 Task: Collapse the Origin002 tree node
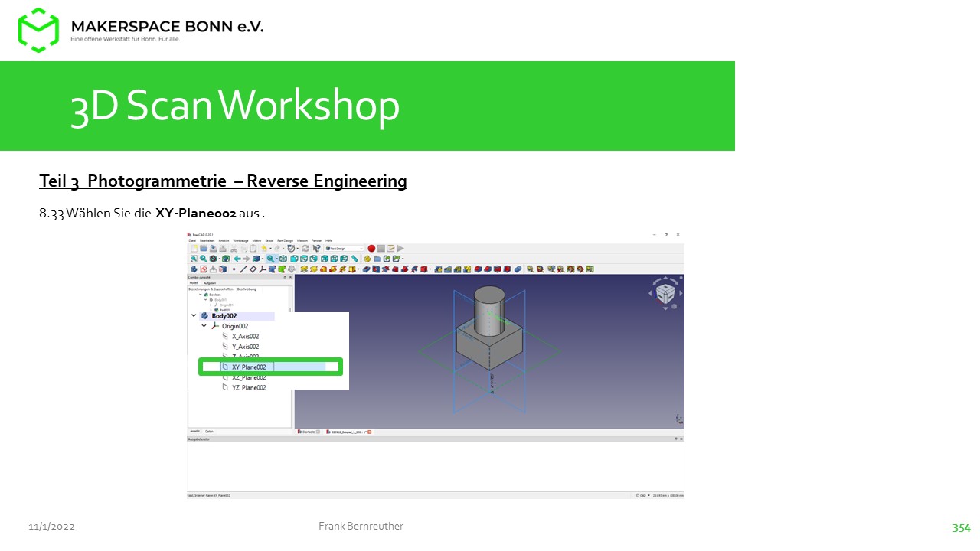coord(204,326)
